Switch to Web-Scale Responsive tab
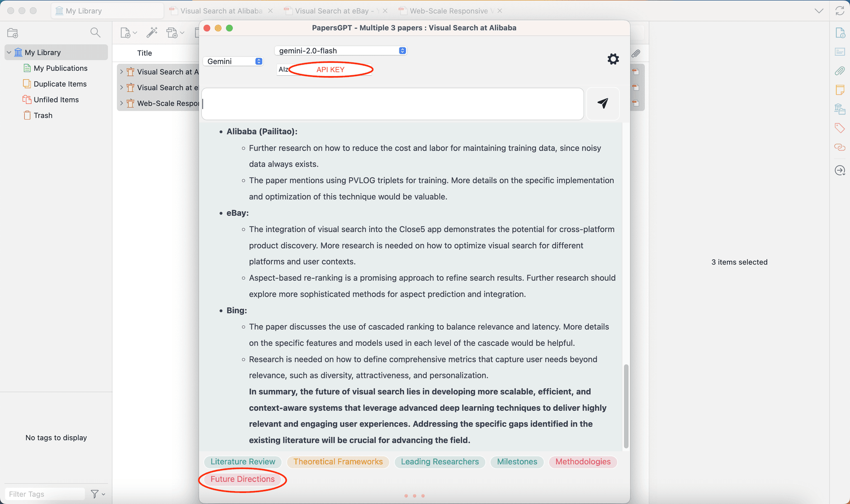 (448, 11)
